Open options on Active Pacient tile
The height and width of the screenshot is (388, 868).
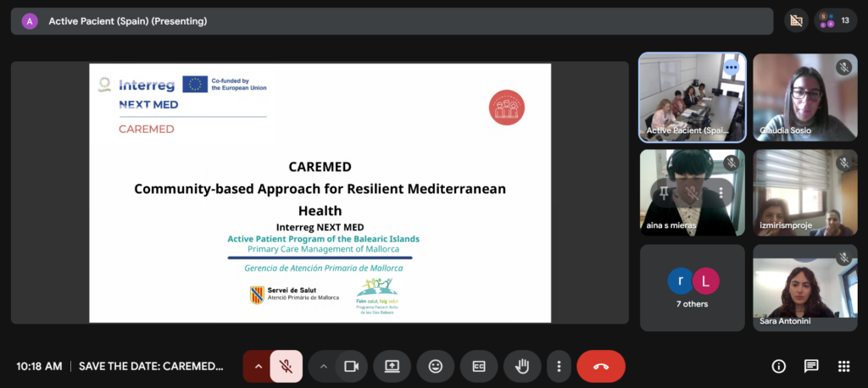pos(731,68)
